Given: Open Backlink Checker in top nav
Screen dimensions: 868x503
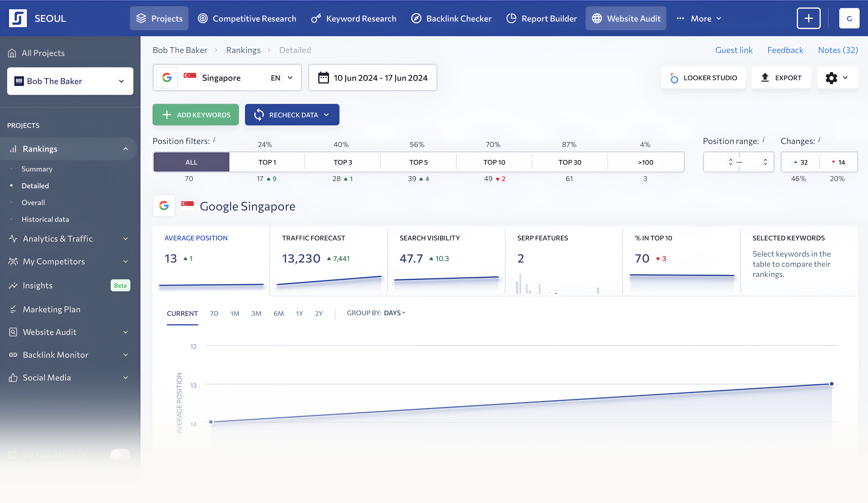Looking at the screenshot, I should point(451,18).
